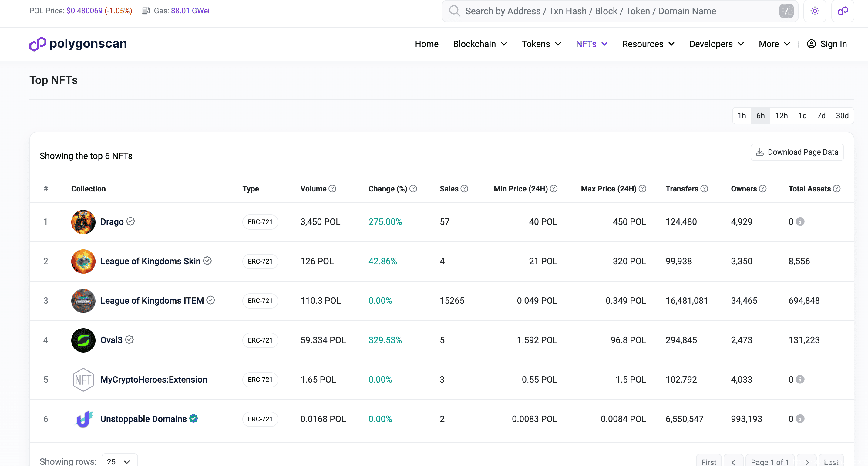The image size is (868, 466).
Task: Open the Developers menu
Action: [716, 44]
